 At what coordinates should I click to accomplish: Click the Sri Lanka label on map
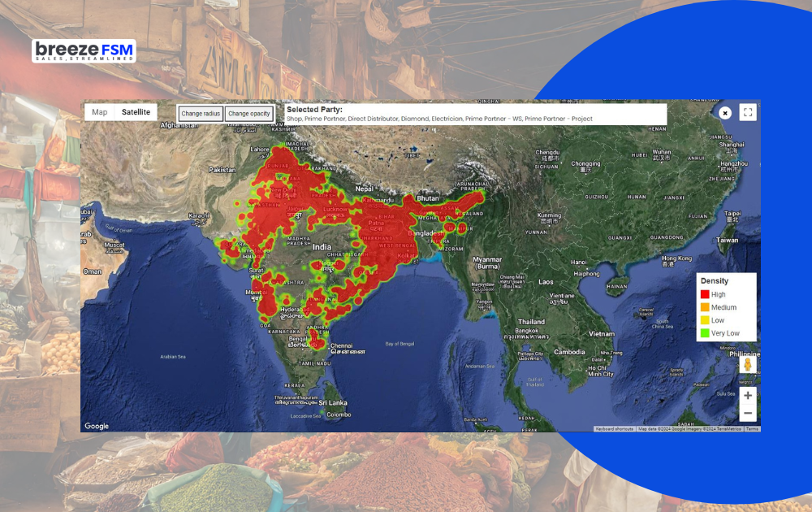[333, 402]
